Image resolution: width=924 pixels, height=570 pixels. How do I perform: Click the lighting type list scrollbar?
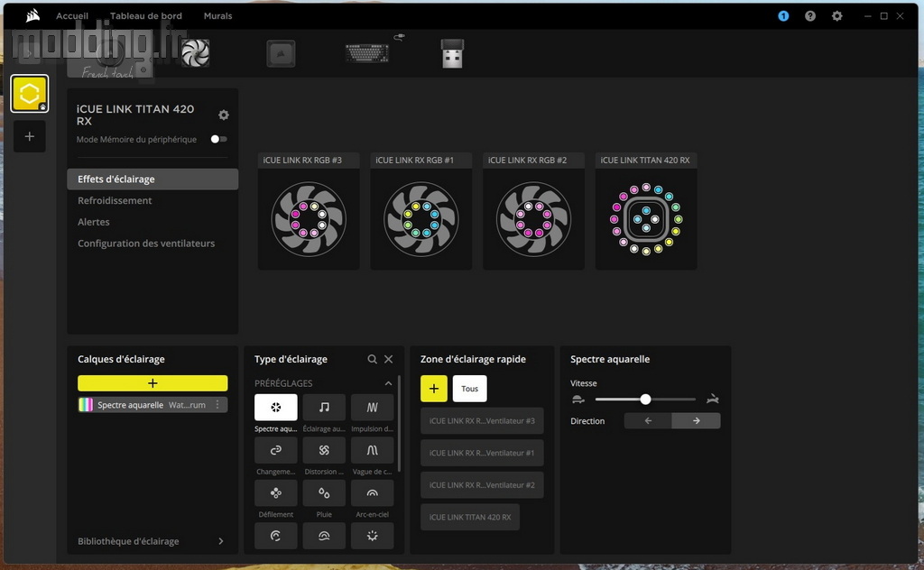click(x=399, y=424)
